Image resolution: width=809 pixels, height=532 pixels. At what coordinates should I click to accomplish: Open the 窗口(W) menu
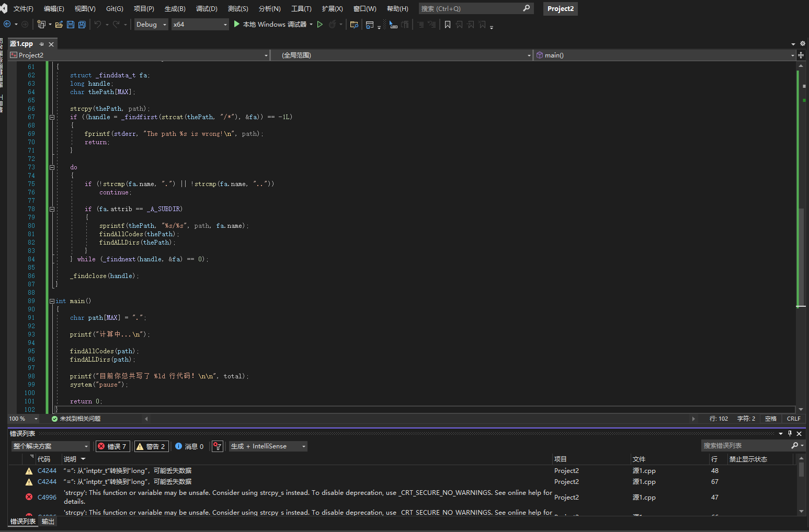(364, 8)
